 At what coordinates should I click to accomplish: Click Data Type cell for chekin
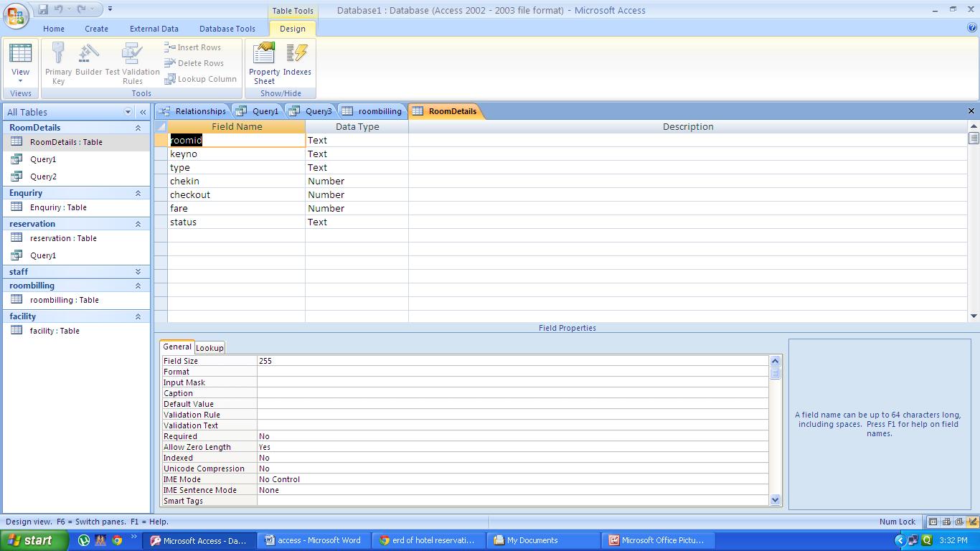[x=357, y=181]
